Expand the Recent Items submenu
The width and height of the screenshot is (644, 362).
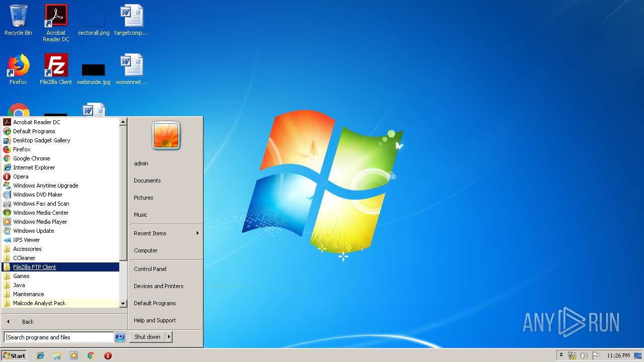[x=166, y=233]
